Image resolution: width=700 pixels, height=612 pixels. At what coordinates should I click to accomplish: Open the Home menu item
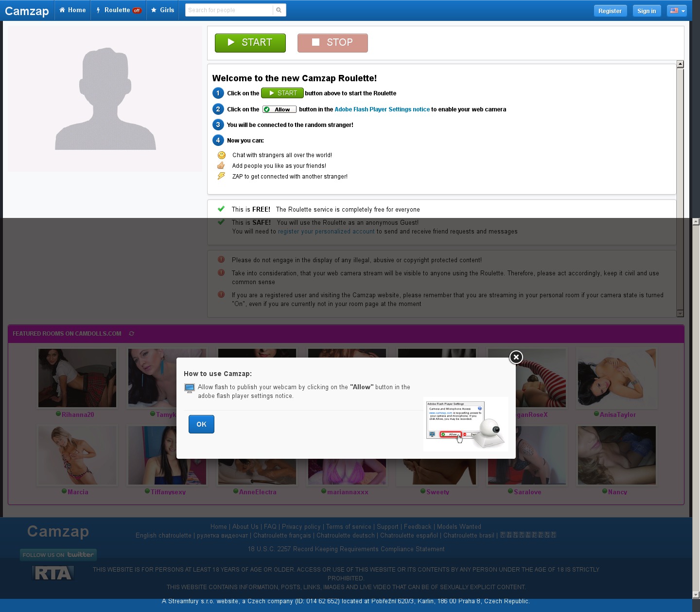click(72, 10)
